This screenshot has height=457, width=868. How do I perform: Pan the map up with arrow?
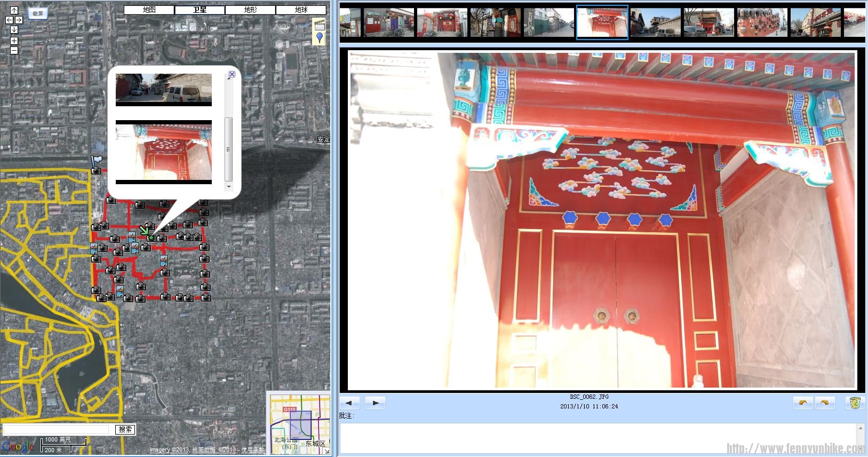pyautogui.click(x=14, y=10)
